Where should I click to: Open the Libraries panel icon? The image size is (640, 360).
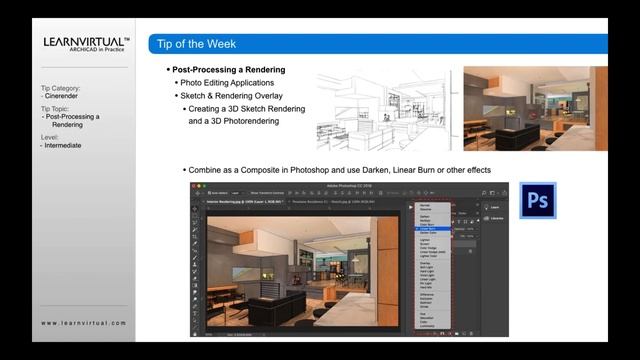[487, 218]
